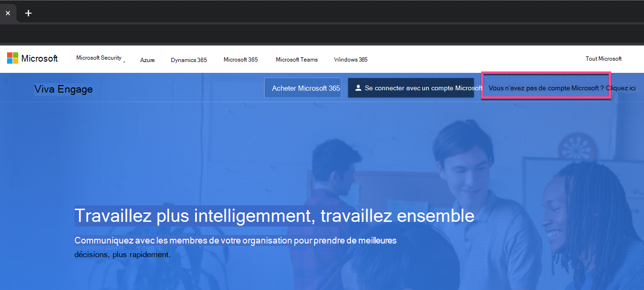The width and height of the screenshot is (644, 290).
Task: Open the Microsoft Teams link
Action: 297,60
